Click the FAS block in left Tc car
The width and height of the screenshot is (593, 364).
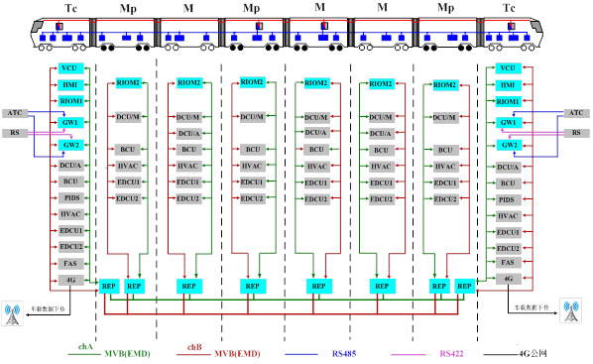click(x=70, y=264)
